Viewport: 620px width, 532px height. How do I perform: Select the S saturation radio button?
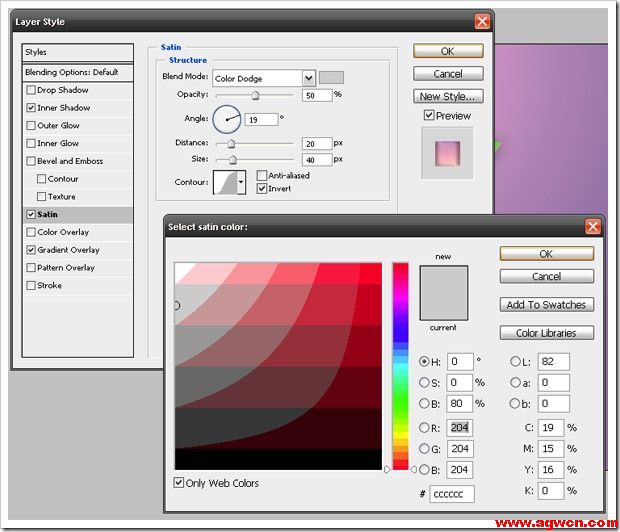click(424, 382)
